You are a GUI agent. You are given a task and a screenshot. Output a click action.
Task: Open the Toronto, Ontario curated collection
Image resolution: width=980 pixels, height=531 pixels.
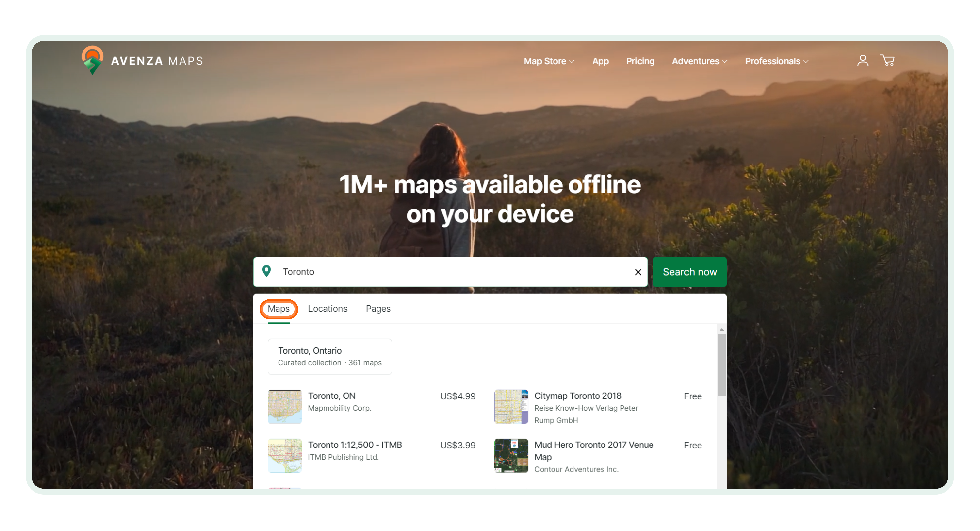coord(330,356)
